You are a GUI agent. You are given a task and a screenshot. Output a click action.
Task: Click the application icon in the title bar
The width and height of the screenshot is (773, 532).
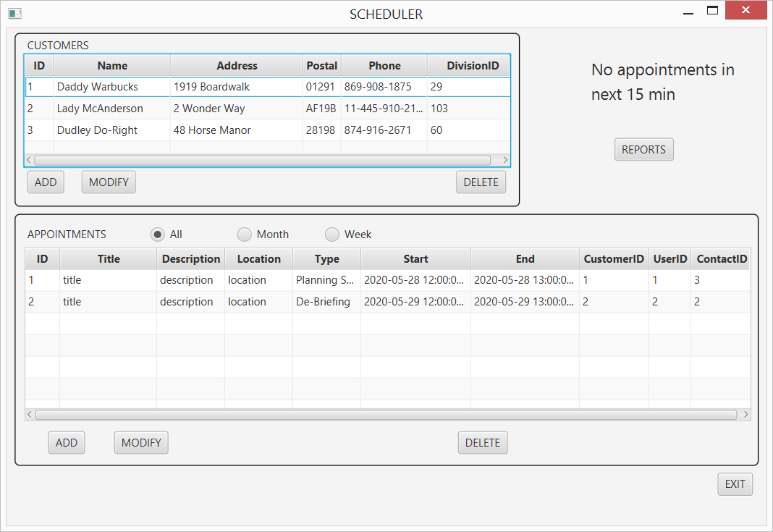pyautogui.click(x=15, y=13)
